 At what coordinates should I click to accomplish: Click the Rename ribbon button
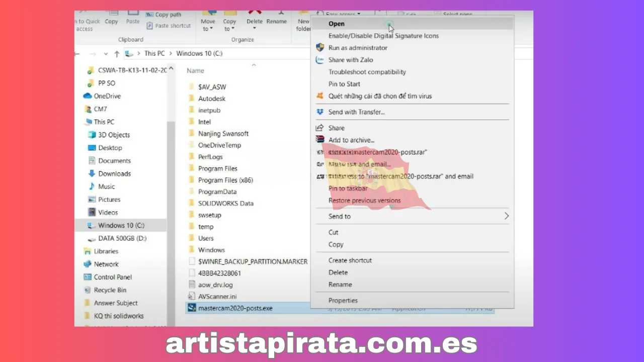click(x=276, y=18)
